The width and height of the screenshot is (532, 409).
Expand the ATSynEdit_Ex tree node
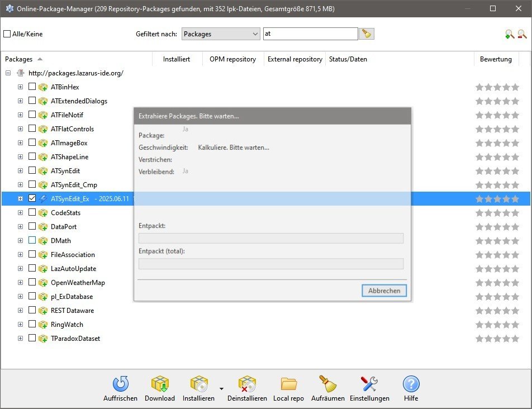(20, 199)
